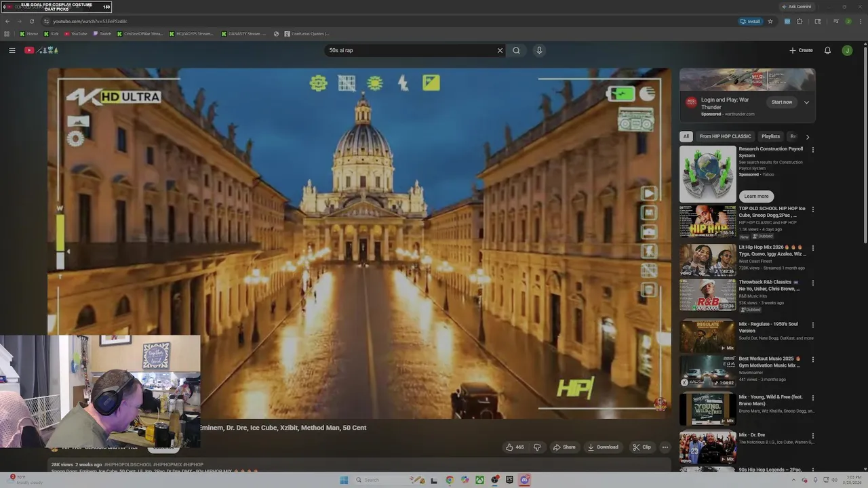Dislike the video

(537, 447)
